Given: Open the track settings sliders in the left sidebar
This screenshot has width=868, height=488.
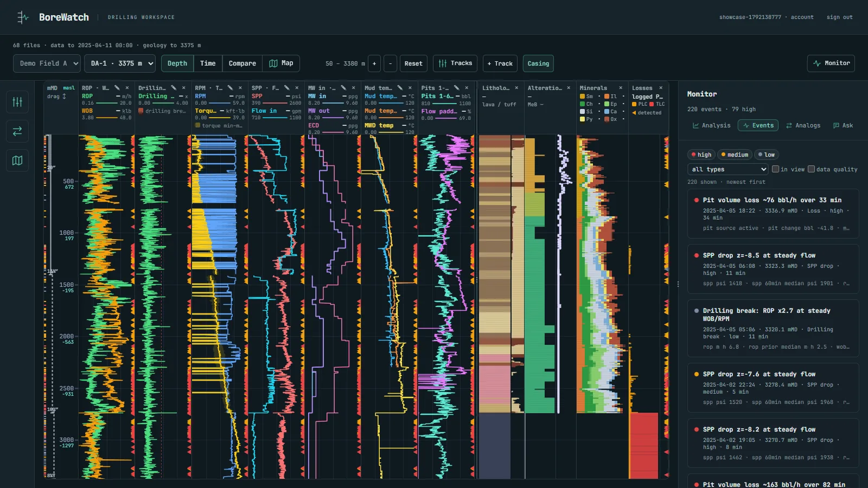Looking at the screenshot, I should click(x=17, y=101).
